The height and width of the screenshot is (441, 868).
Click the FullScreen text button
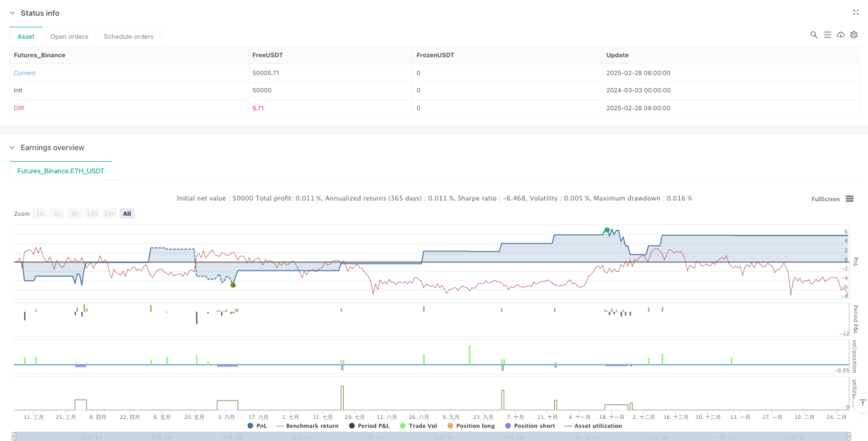pos(825,199)
